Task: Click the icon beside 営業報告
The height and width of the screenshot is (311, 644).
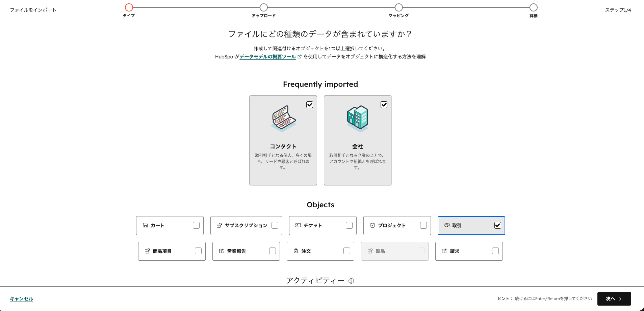Action: point(222,251)
